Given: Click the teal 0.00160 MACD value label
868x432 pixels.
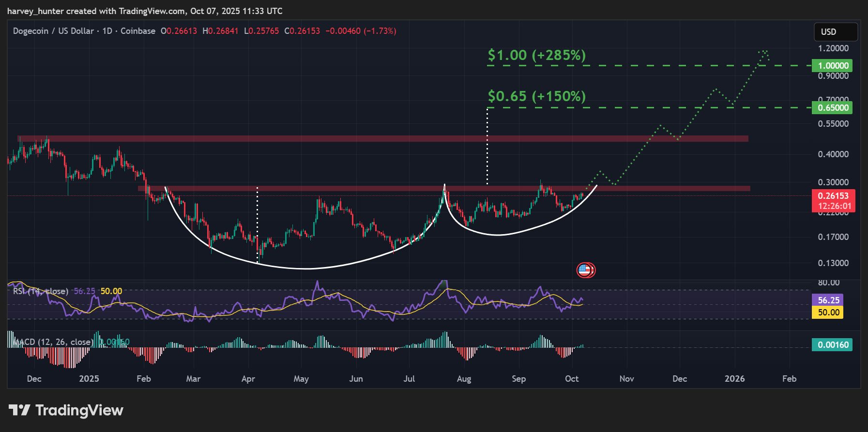Looking at the screenshot, I should (x=832, y=345).
